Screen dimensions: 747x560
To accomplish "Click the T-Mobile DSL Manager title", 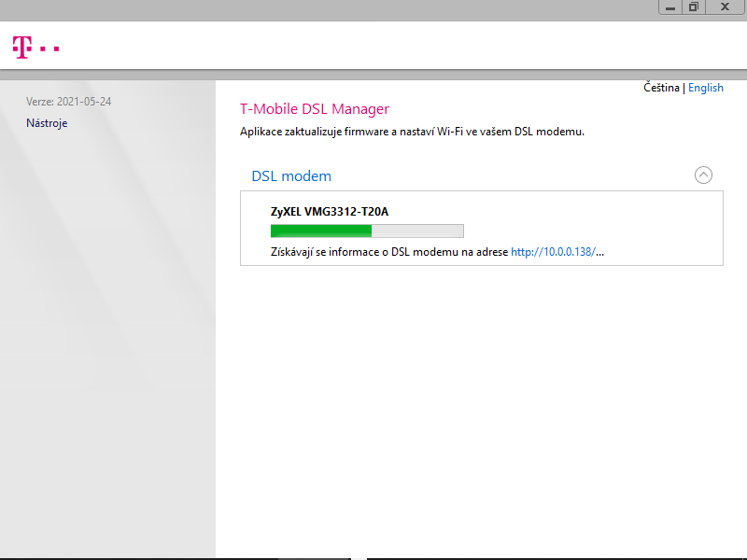I will [315, 109].
